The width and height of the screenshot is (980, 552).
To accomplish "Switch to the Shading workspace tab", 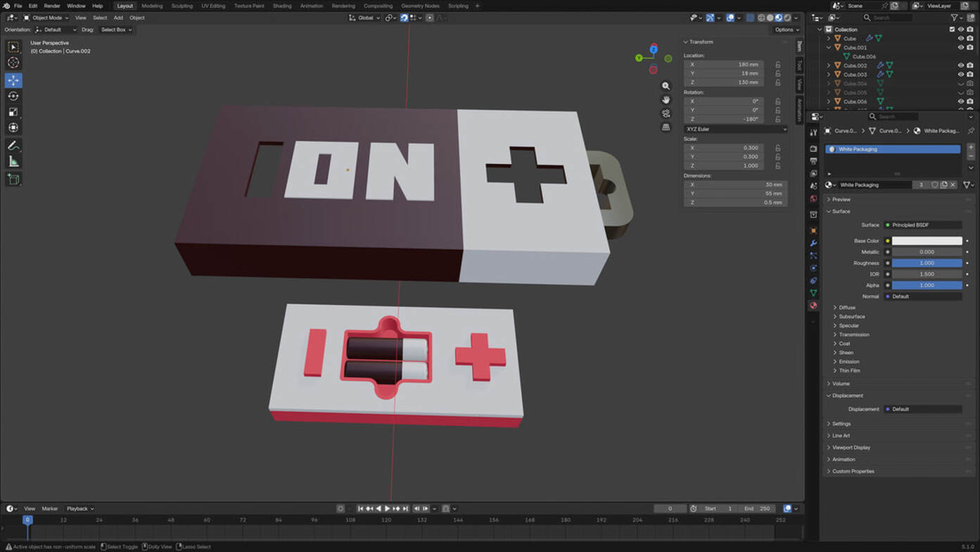I will click(x=281, y=6).
